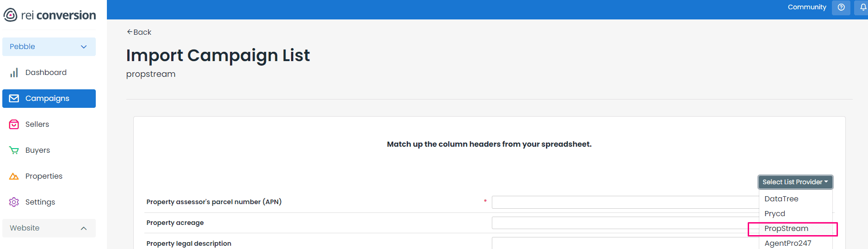Viewport: 868px width, 249px height.
Task: Open the Community link
Action: pos(807,7)
